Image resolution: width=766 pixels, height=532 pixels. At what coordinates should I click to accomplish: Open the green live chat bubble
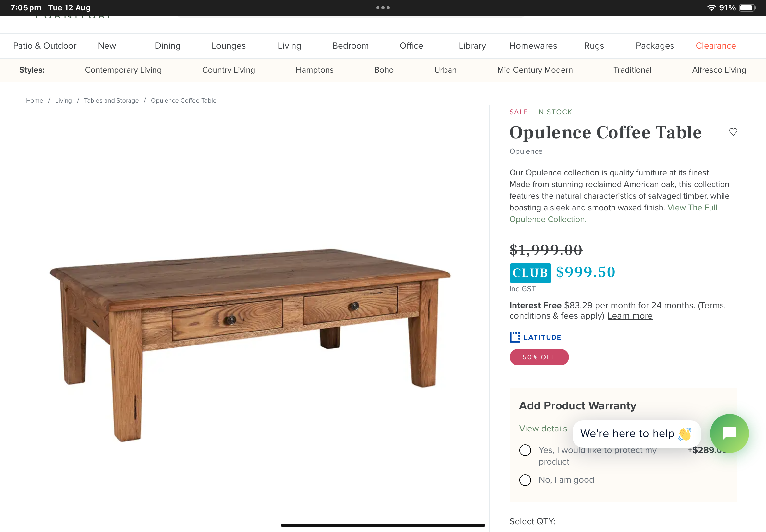click(729, 433)
